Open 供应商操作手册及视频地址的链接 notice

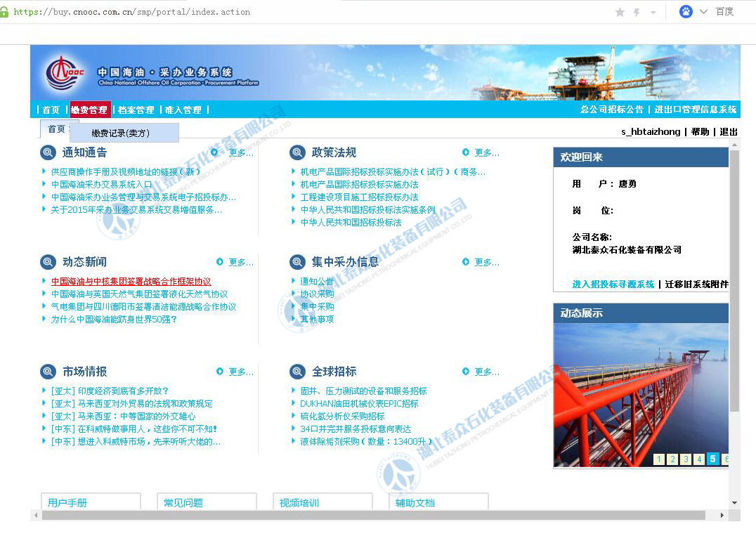(x=125, y=171)
